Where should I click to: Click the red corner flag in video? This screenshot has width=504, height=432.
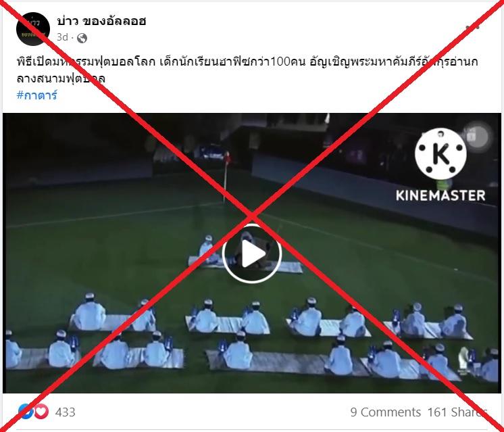(x=227, y=158)
